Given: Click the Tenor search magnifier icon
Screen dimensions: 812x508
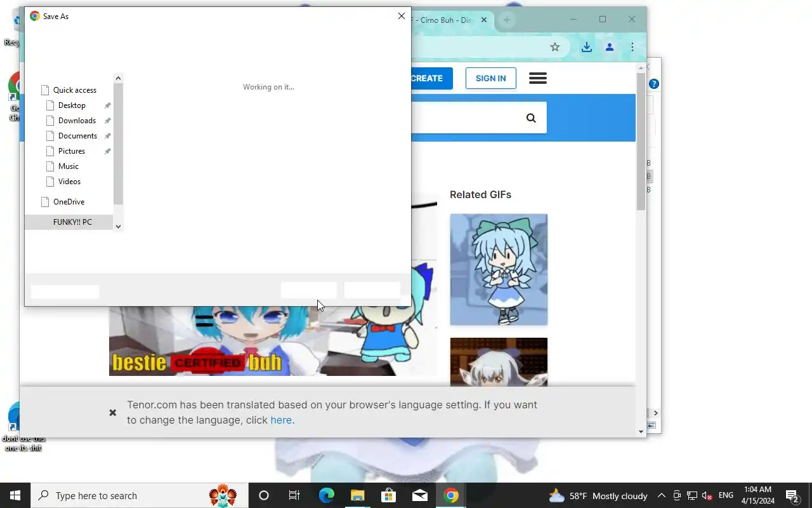Looking at the screenshot, I should click(531, 117).
